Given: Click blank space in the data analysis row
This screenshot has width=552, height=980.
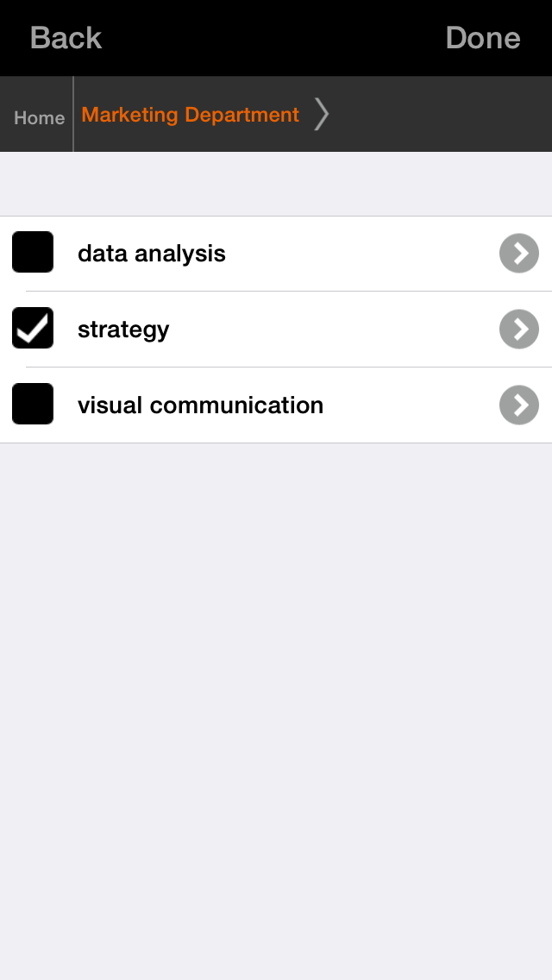Looking at the screenshot, I should pyautogui.click(x=362, y=254).
